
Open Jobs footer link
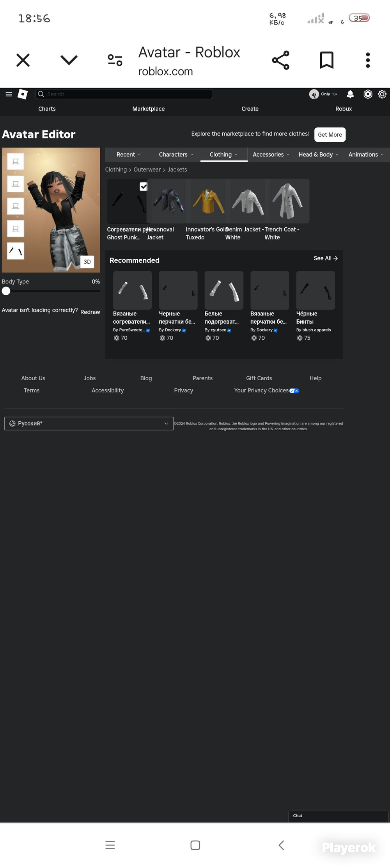pos(90,378)
